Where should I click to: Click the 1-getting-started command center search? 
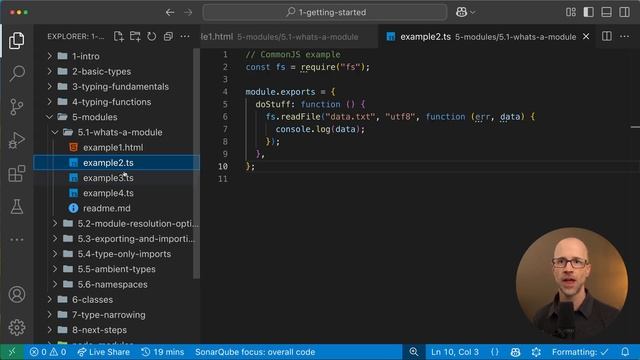coord(325,12)
